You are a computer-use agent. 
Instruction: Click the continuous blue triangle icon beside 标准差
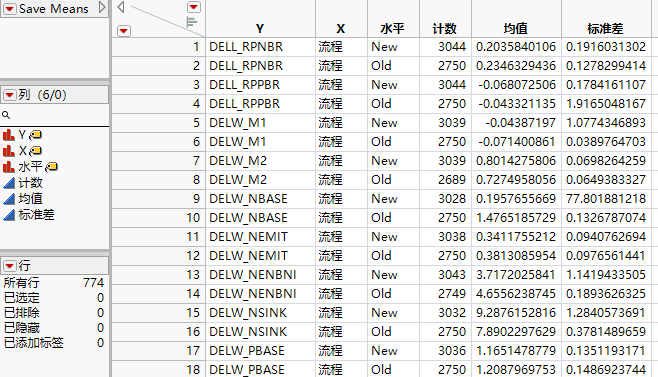(9, 215)
